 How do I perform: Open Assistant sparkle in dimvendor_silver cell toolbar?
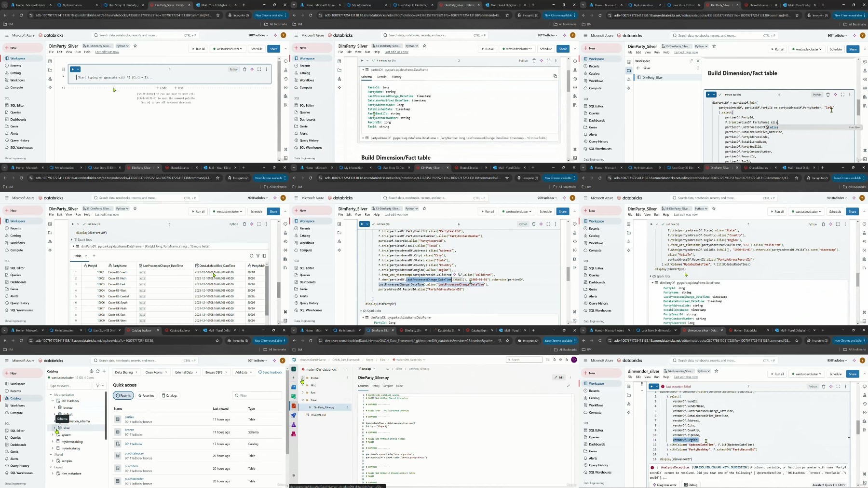pyautogui.click(x=831, y=386)
